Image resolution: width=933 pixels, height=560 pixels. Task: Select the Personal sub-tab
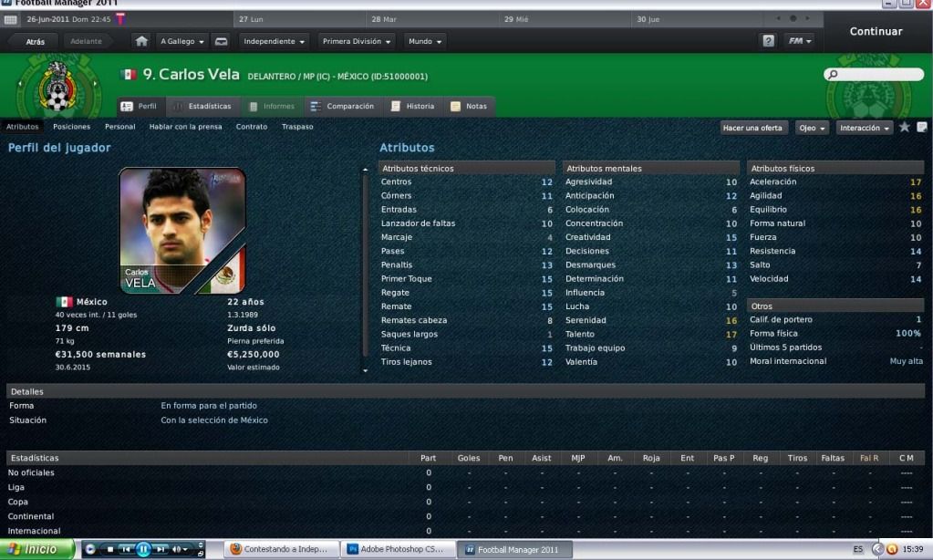(x=119, y=127)
